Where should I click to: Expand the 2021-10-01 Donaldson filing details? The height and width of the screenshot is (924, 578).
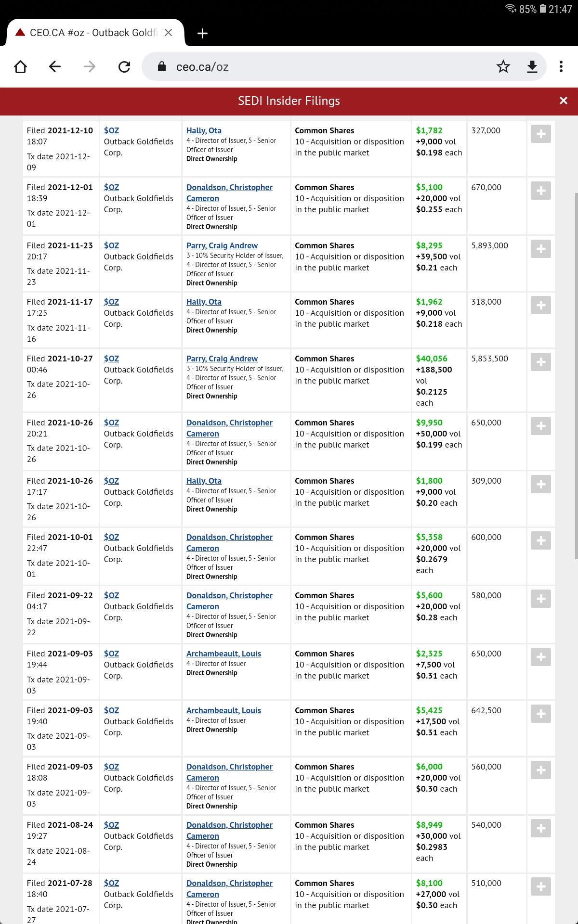540,541
